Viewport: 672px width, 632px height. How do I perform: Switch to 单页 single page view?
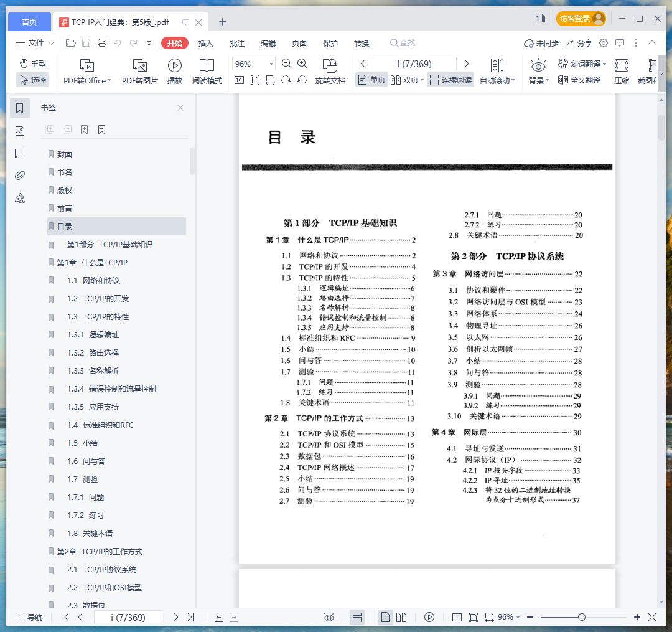click(371, 80)
